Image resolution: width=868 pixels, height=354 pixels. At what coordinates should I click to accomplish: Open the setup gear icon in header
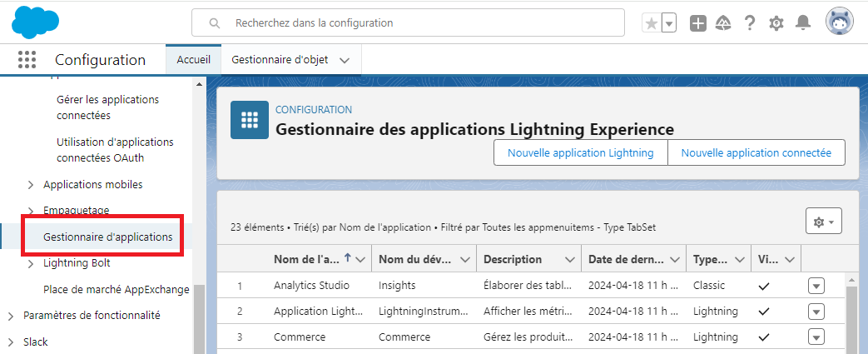(x=776, y=23)
